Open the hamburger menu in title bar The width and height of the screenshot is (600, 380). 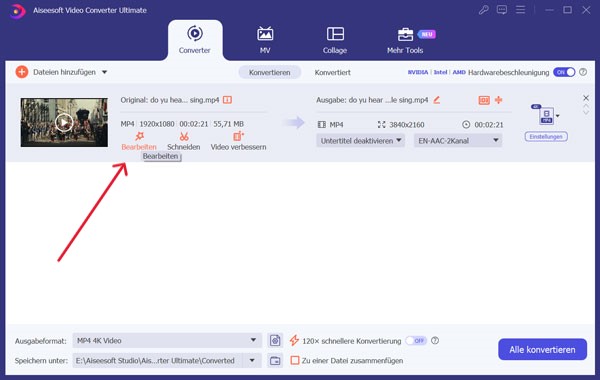click(520, 10)
